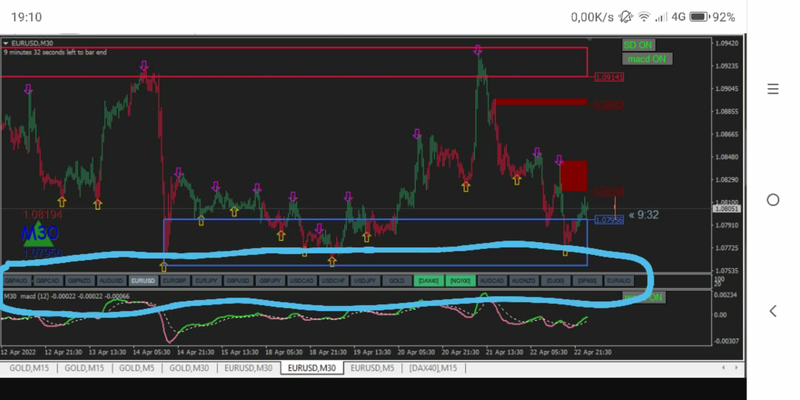Screen dimensions: 800x400
Task: Switch chart to GBPNZD symbol button
Action: [x=80, y=281]
